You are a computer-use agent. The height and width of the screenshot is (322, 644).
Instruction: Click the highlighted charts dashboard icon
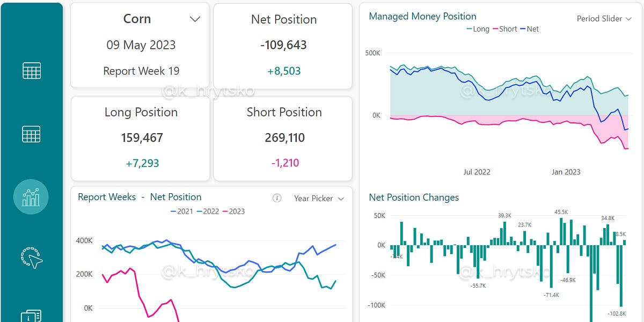tap(31, 197)
